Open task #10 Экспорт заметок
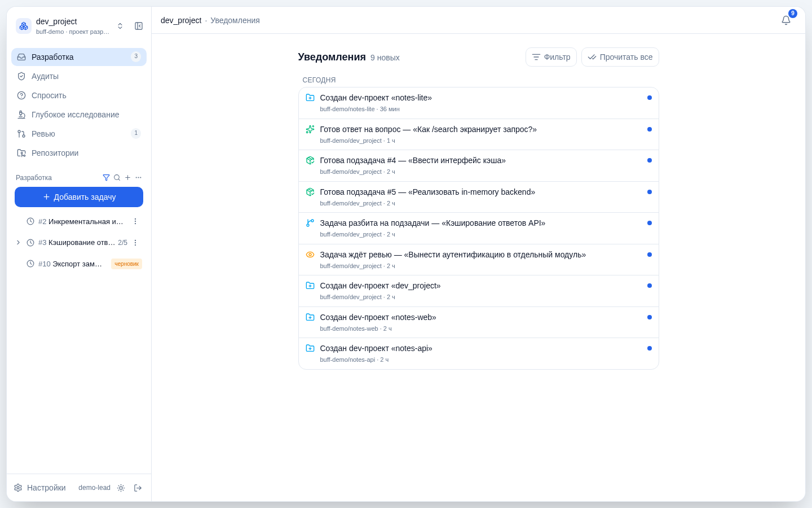812x508 pixels. pos(70,264)
